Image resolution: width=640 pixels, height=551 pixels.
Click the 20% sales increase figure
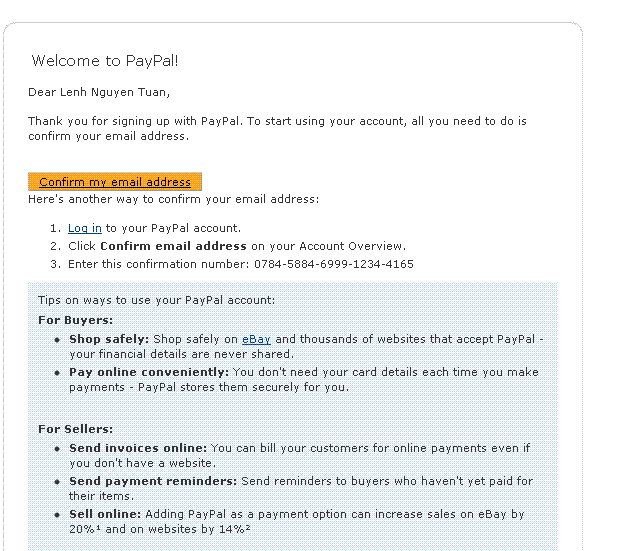(x=80, y=530)
